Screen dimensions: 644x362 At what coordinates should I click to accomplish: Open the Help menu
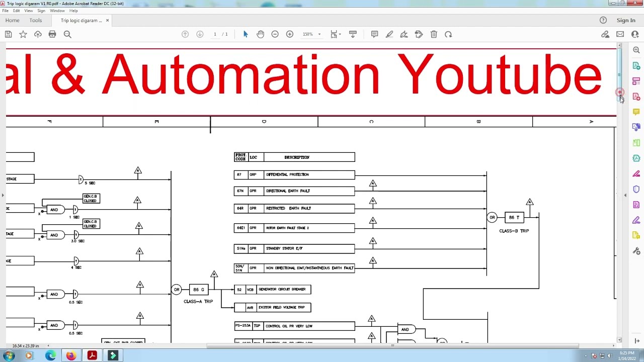(73, 11)
